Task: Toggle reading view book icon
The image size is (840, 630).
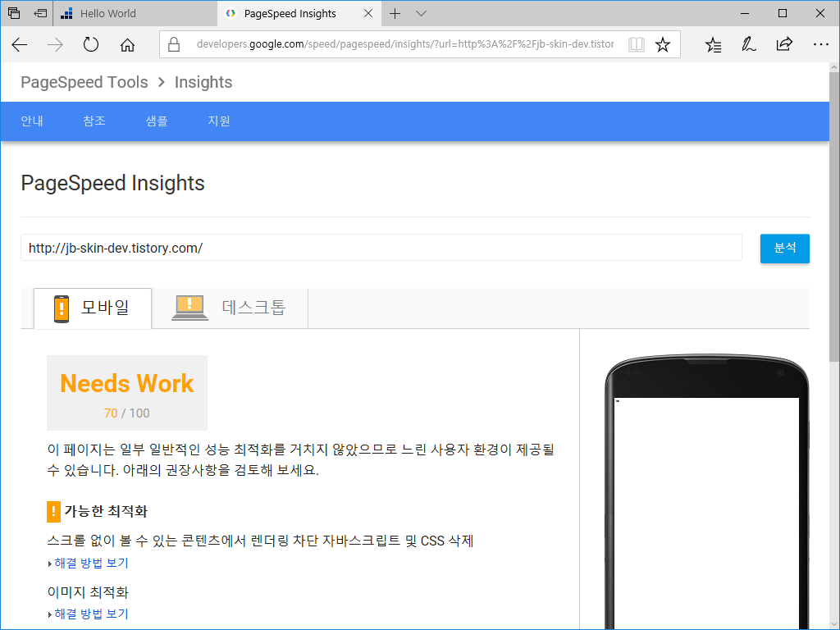Action: pyautogui.click(x=636, y=44)
